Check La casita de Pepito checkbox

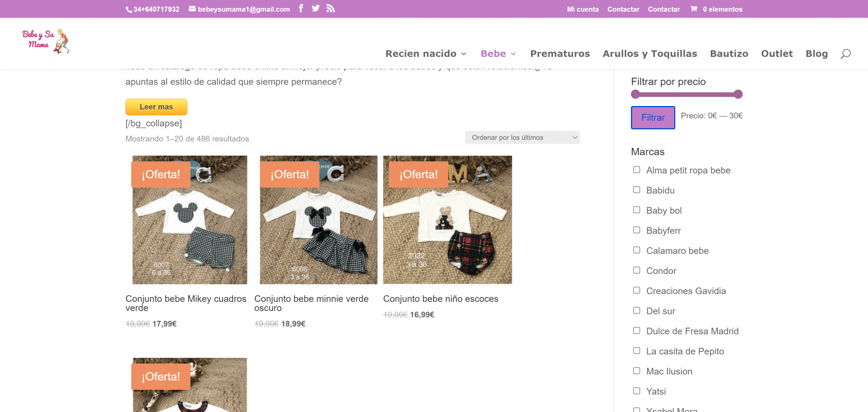[x=636, y=351]
